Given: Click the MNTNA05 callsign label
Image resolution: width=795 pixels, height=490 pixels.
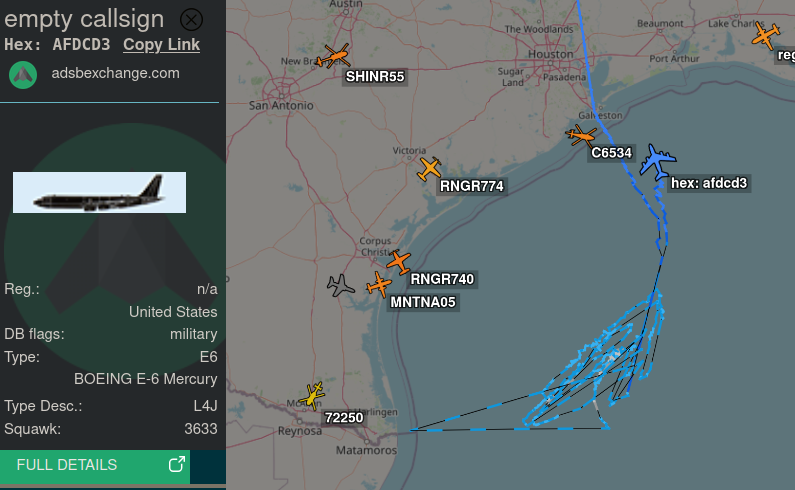Looking at the screenshot, I should click(423, 302).
